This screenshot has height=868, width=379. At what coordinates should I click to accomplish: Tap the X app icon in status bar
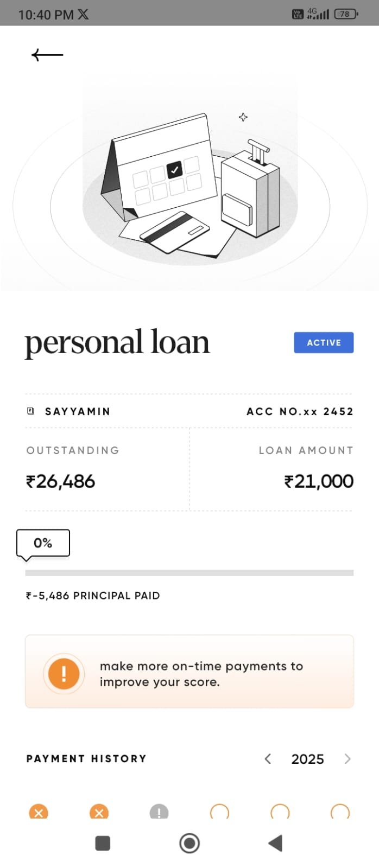click(x=83, y=15)
